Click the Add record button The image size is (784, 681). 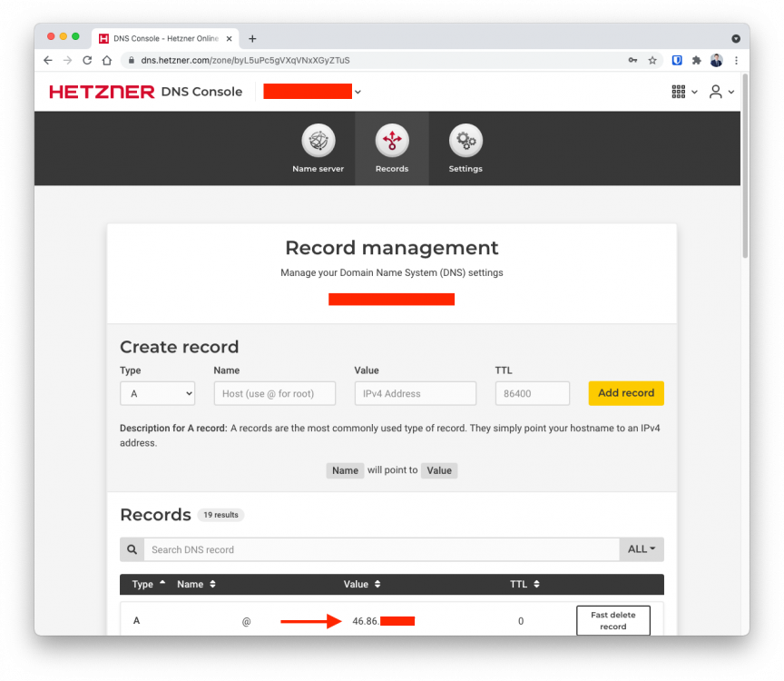pos(626,393)
